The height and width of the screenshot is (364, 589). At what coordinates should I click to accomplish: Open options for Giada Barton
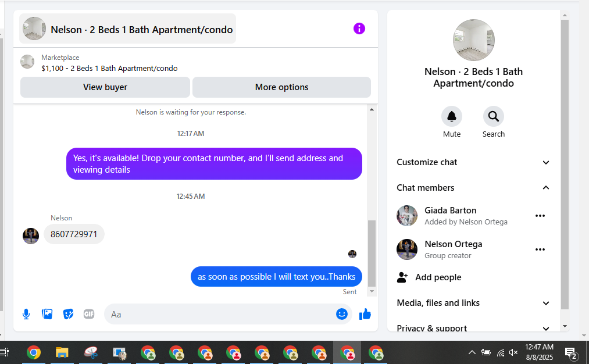tap(540, 216)
